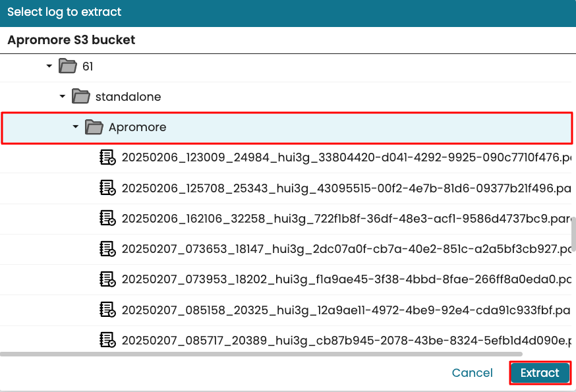Click log icon for file 20250206_125708_25343
The height and width of the screenshot is (392, 576).
[107, 188]
